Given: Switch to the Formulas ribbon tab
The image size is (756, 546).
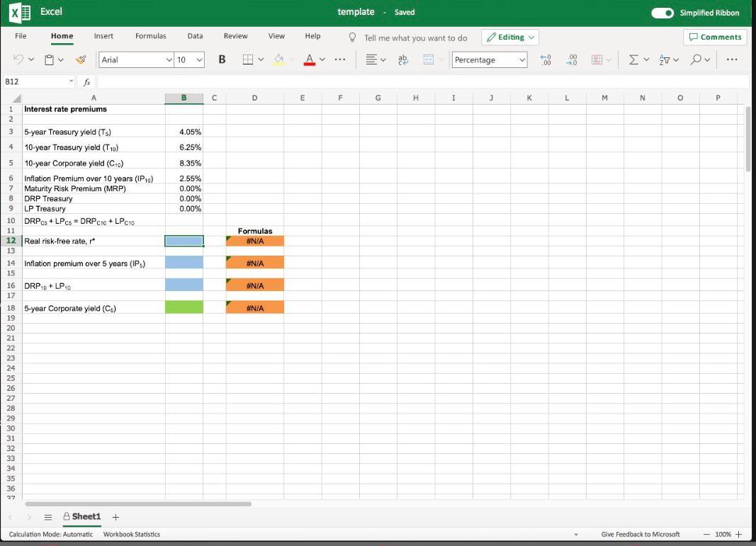Looking at the screenshot, I should (150, 35).
